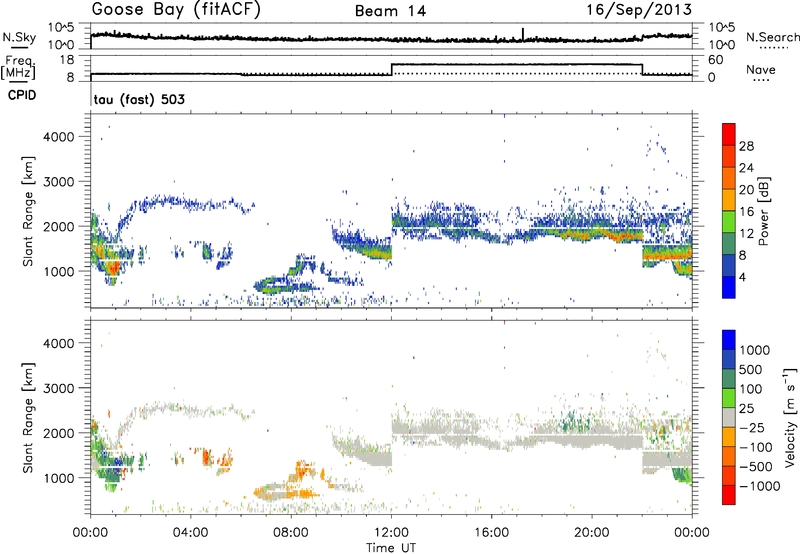Click the '500' tick on Velocity colorbar
Screen dimensions: 800x554
click(x=751, y=369)
